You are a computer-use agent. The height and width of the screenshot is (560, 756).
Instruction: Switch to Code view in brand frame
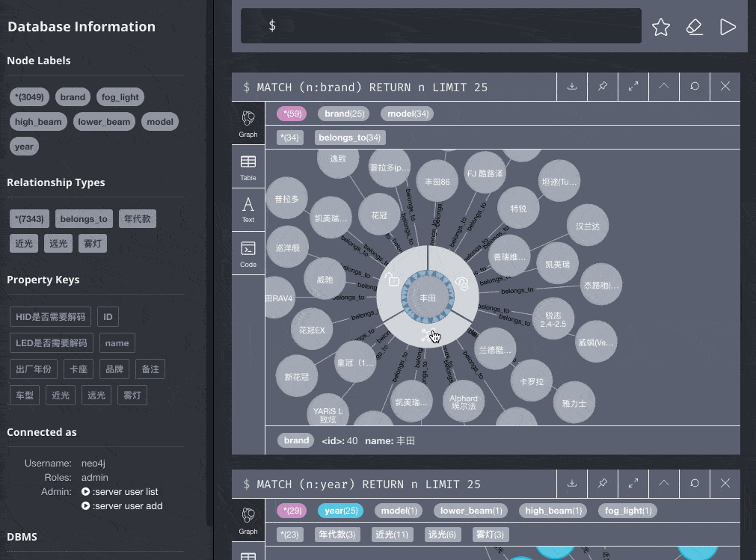click(248, 254)
